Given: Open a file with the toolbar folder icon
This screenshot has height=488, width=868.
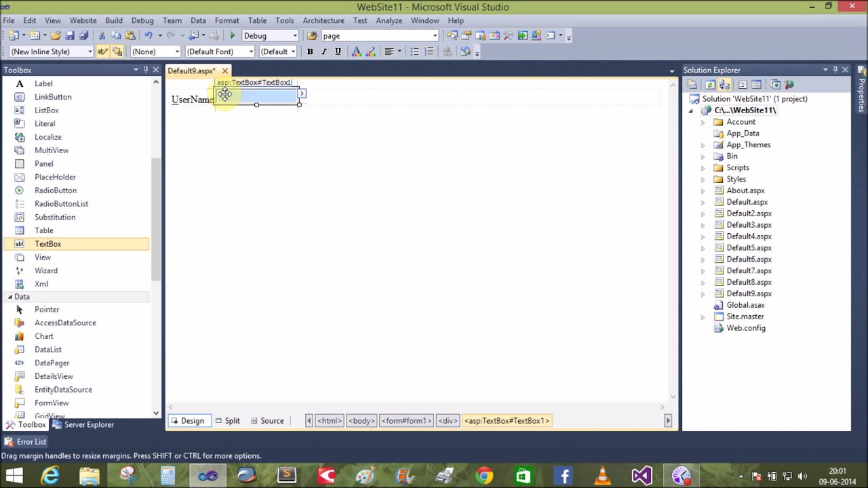Looking at the screenshot, I should pyautogui.click(x=56, y=35).
